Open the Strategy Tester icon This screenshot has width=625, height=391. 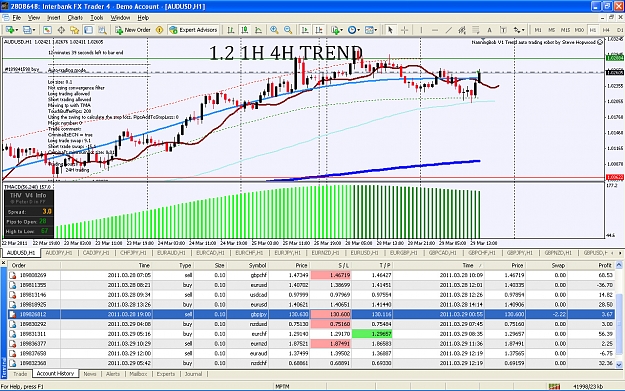click(102, 30)
